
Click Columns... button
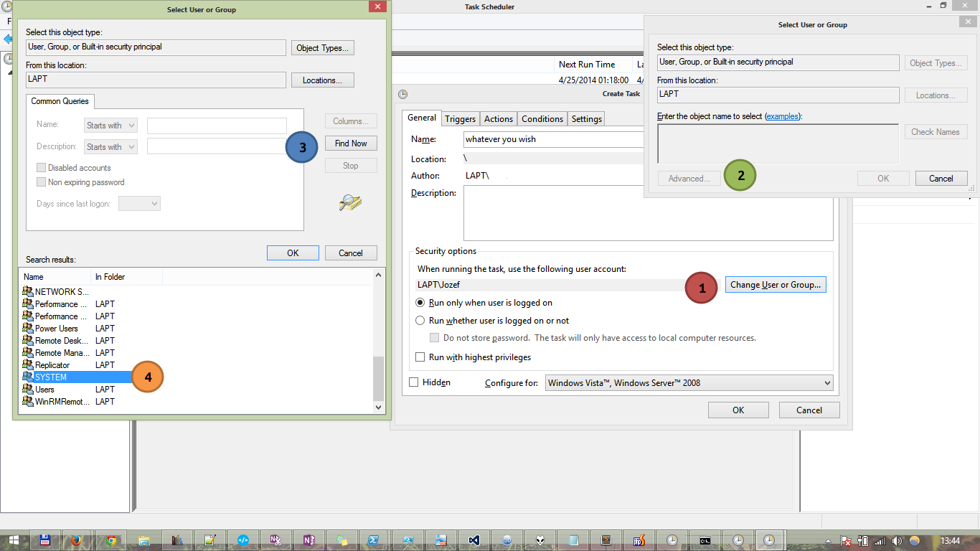[351, 121]
